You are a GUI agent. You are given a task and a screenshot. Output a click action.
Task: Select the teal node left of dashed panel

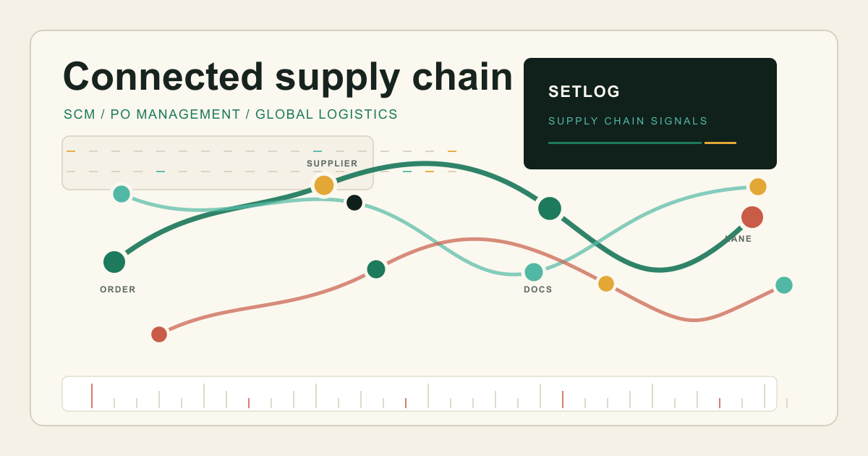(122, 194)
